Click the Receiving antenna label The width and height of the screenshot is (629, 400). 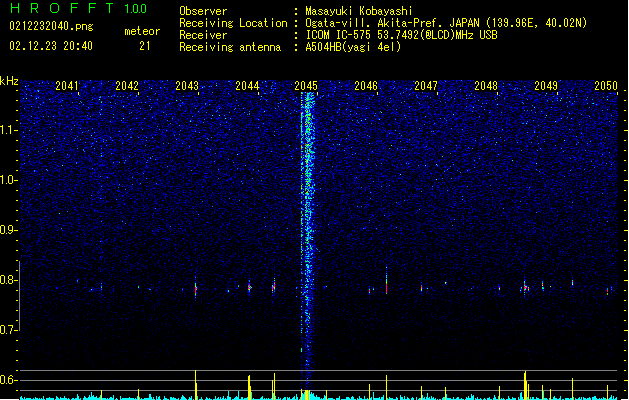(230, 47)
